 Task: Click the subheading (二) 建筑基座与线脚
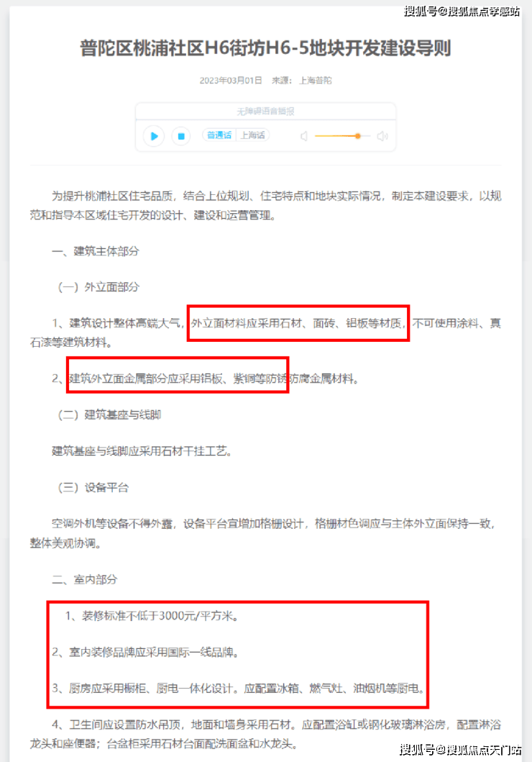[x=109, y=415]
